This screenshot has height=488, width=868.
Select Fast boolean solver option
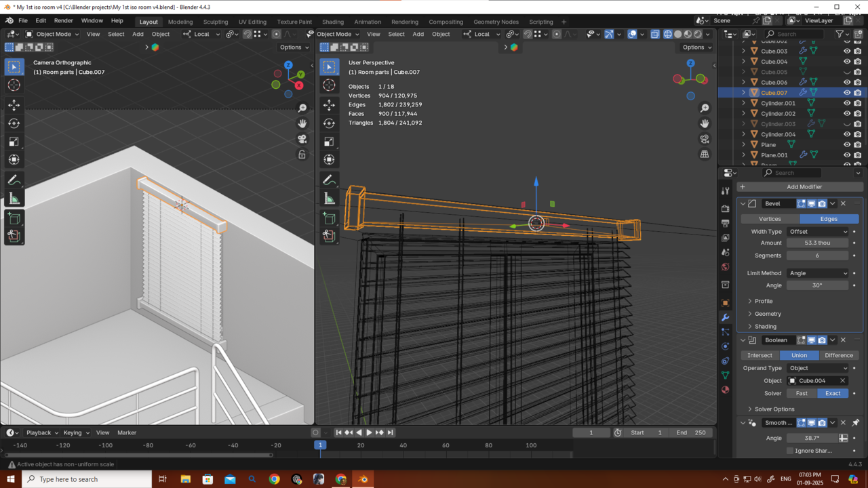801,393
